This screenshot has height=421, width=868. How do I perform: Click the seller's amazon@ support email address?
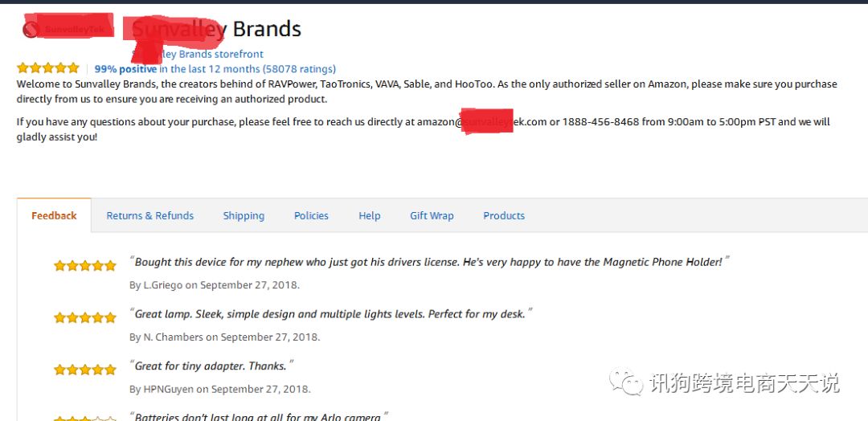pos(481,122)
